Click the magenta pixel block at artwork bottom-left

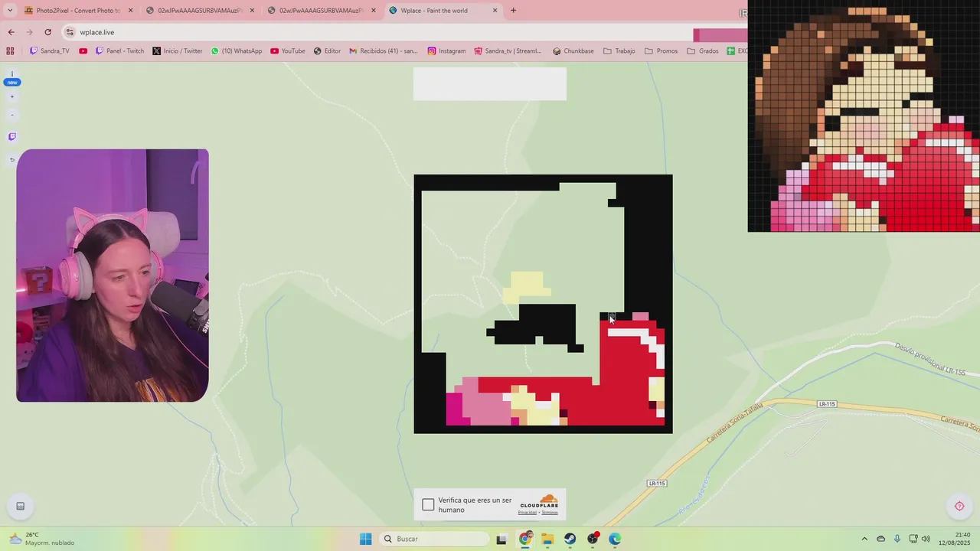(457, 409)
